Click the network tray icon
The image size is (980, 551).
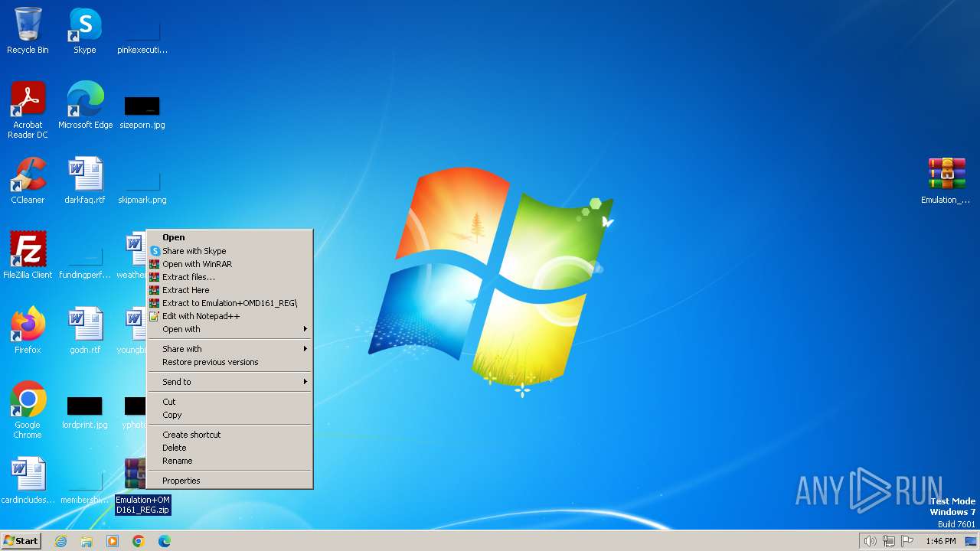(889, 541)
